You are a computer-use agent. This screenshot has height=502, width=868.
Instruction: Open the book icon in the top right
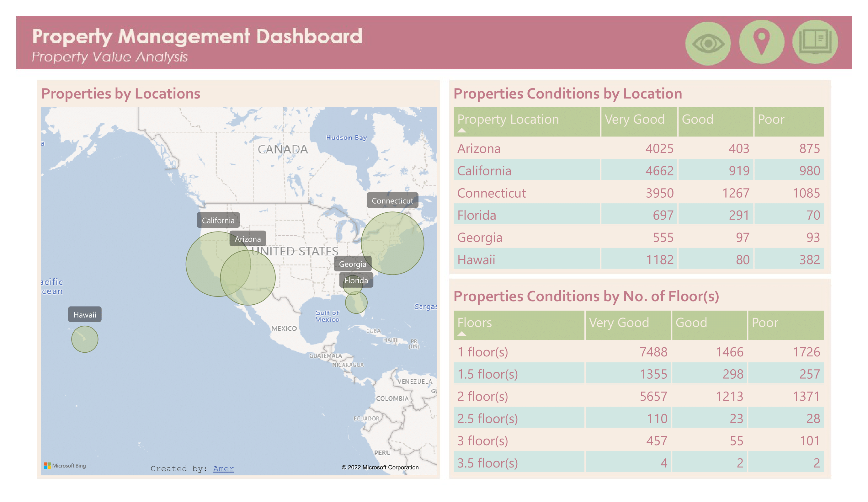tap(815, 41)
